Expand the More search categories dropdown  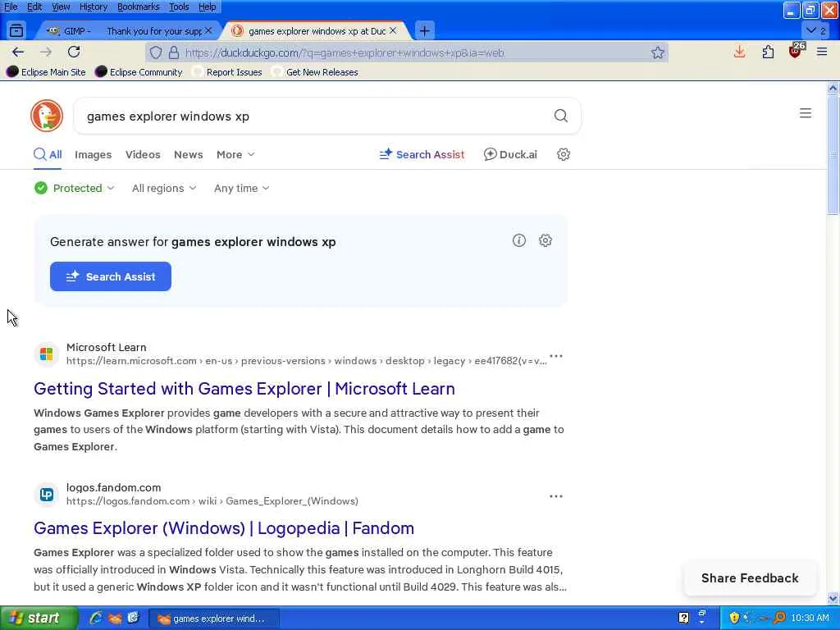(x=235, y=154)
